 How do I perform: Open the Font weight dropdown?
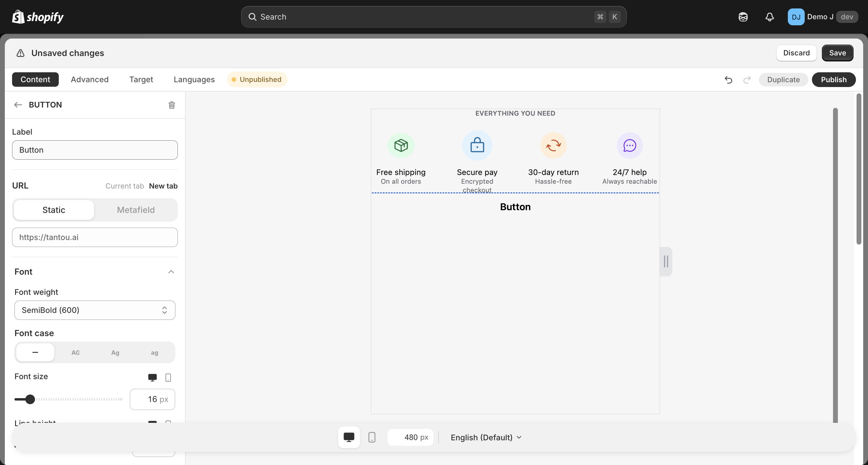[95, 310]
